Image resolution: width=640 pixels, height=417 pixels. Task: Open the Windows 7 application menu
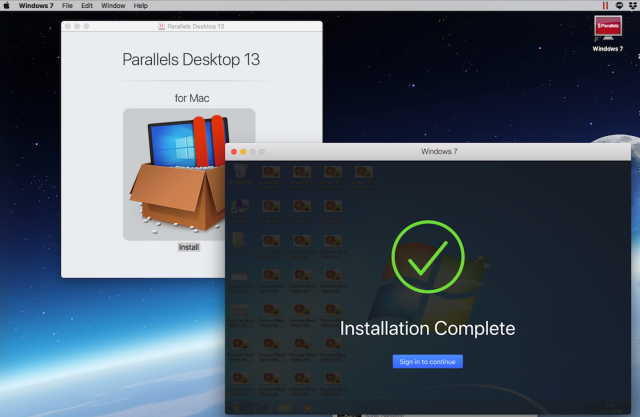coord(36,6)
